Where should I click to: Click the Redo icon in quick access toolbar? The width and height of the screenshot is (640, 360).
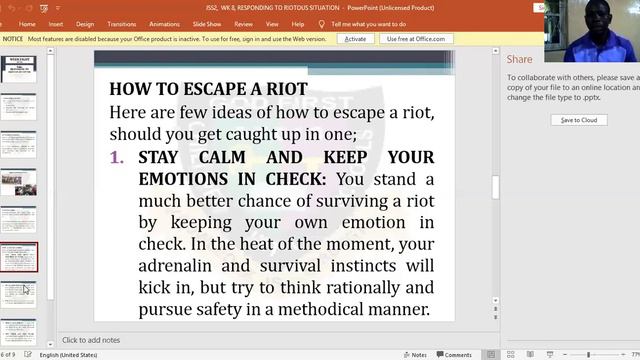(29, 8)
